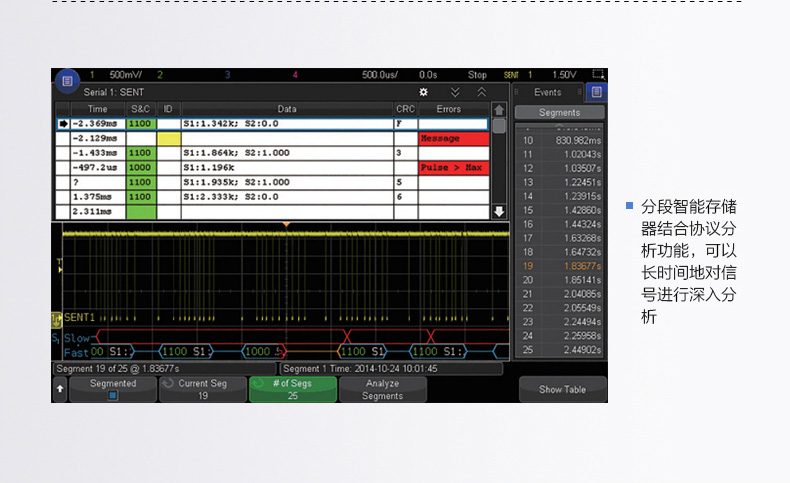Viewport: 790px width, 483px height.
Task: Open the 500.0us/ timebase menu
Action: (x=380, y=74)
